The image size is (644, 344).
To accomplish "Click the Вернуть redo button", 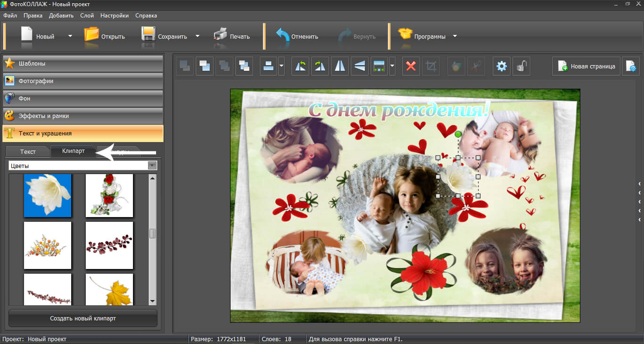I will (x=357, y=36).
